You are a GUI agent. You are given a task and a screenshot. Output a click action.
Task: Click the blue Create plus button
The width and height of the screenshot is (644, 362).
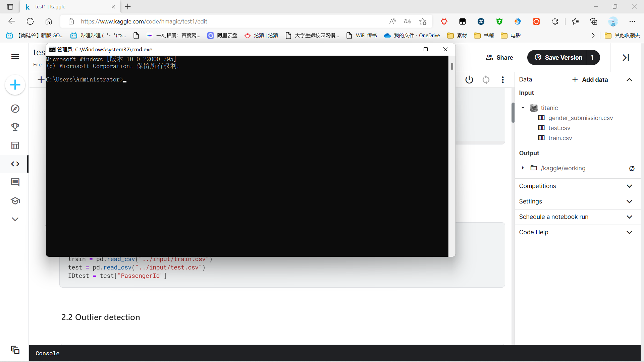(15, 85)
